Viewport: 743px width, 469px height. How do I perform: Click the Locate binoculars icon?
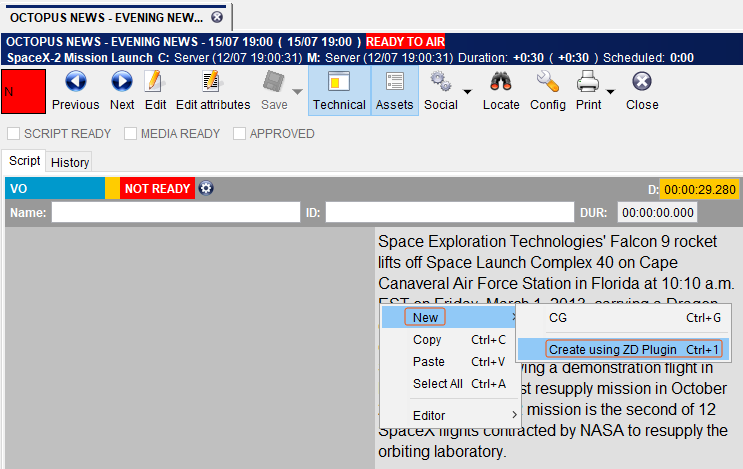[x=501, y=83]
